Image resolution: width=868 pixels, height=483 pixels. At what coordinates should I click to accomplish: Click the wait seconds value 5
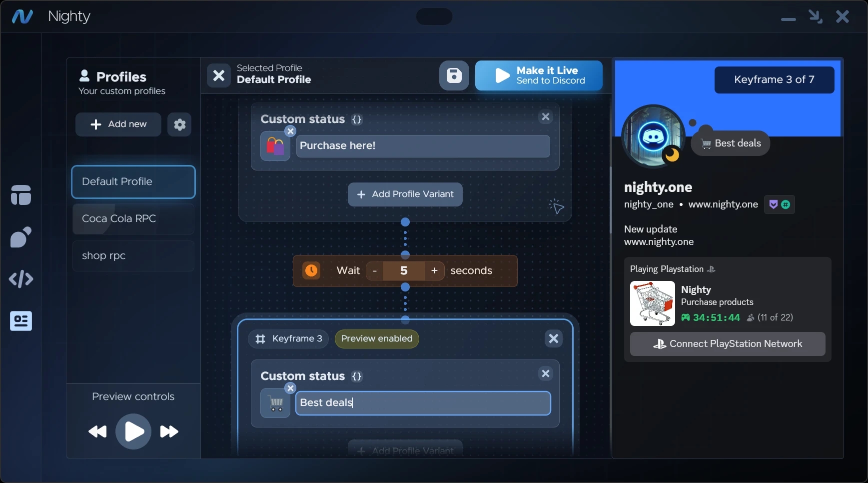tap(404, 271)
